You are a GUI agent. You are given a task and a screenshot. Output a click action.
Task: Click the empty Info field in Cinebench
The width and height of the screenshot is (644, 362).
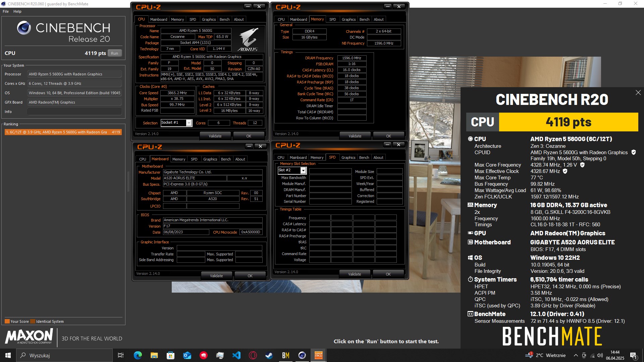[x=74, y=112]
